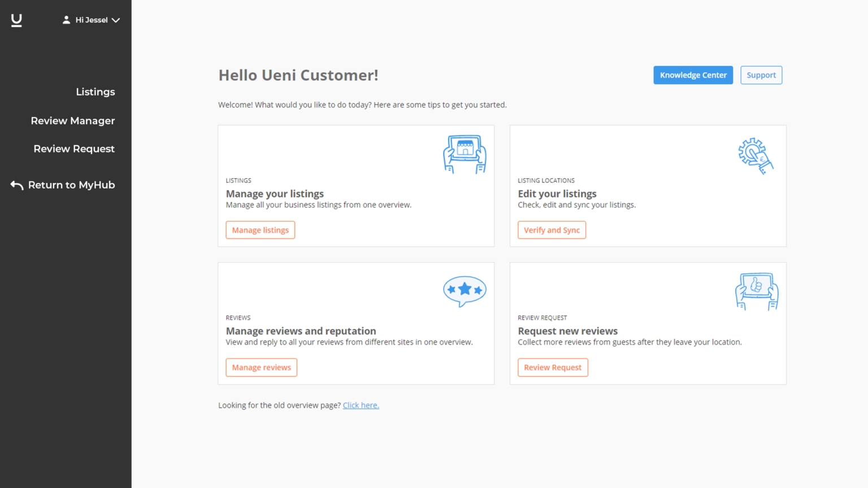Open the Knowledge Center
868x488 pixels.
pyautogui.click(x=693, y=75)
